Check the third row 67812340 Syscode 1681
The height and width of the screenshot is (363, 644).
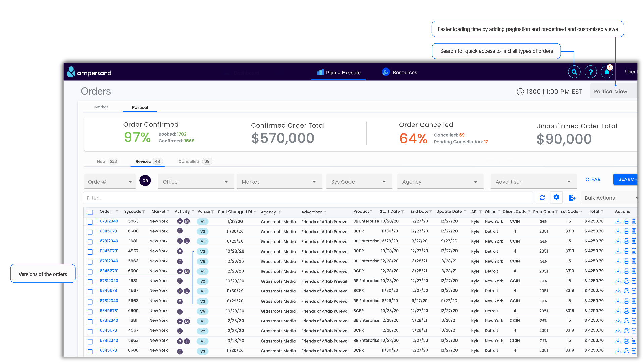[x=90, y=242]
